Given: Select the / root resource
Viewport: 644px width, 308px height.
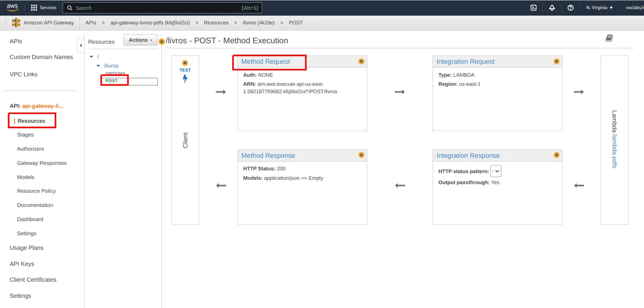Looking at the screenshot, I should 98,57.
